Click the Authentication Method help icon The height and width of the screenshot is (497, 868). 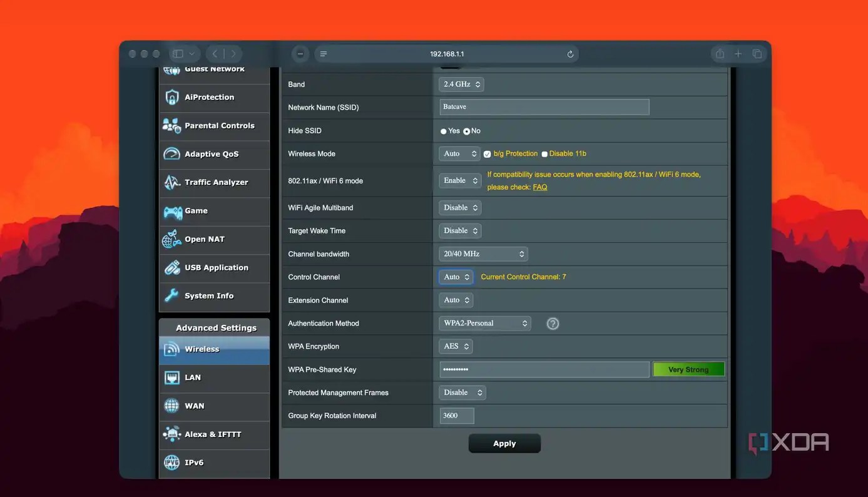click(553, 324)
